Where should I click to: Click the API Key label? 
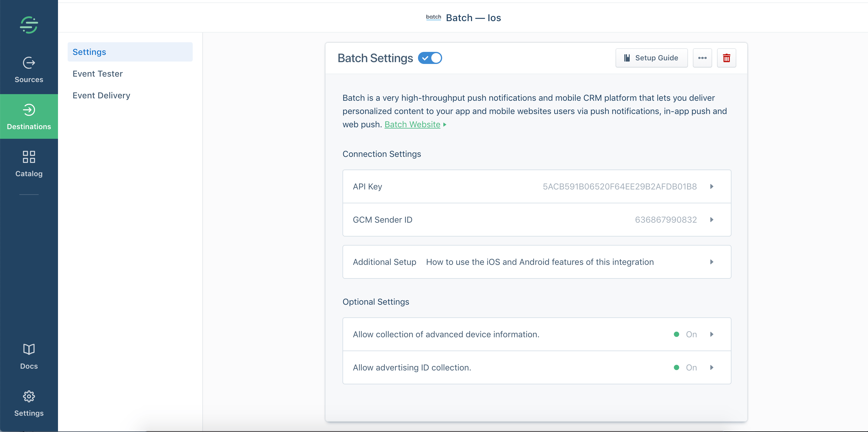coord(367,186)
